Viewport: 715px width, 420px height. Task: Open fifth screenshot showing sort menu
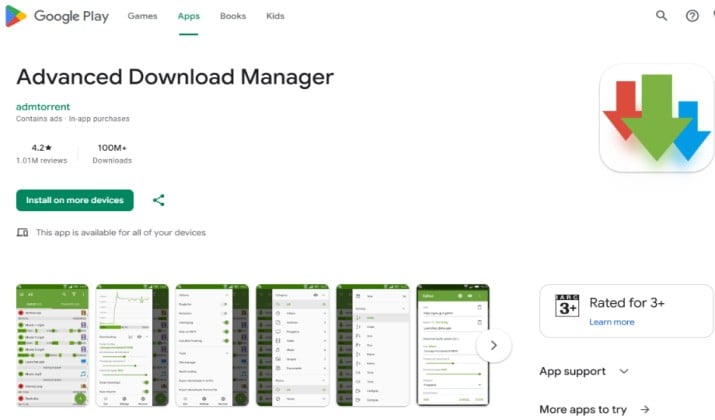tap(373, 345)
